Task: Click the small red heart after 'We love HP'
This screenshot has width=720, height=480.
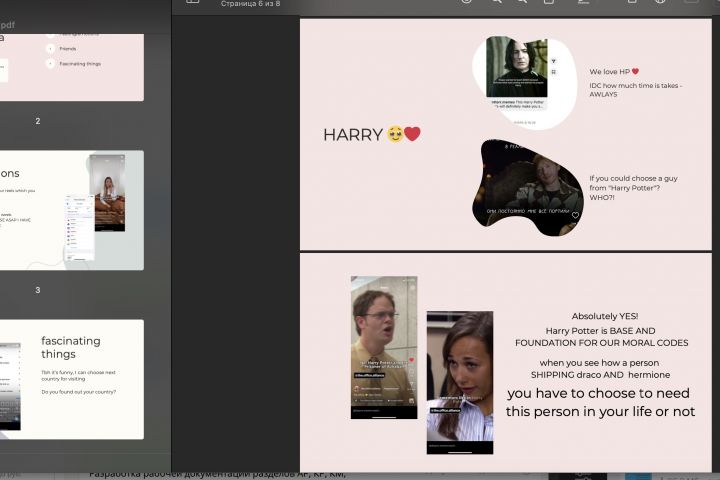Action: coord(635,71)
